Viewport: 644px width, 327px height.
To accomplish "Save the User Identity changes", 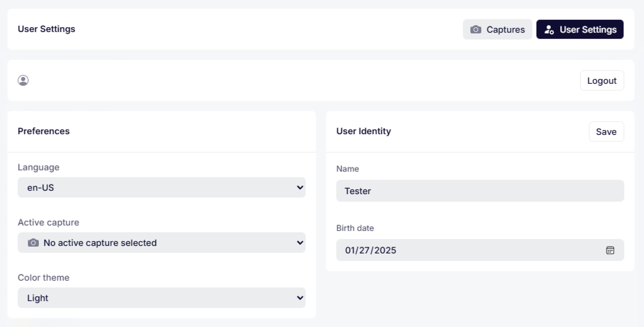I will tap(606, 132).
